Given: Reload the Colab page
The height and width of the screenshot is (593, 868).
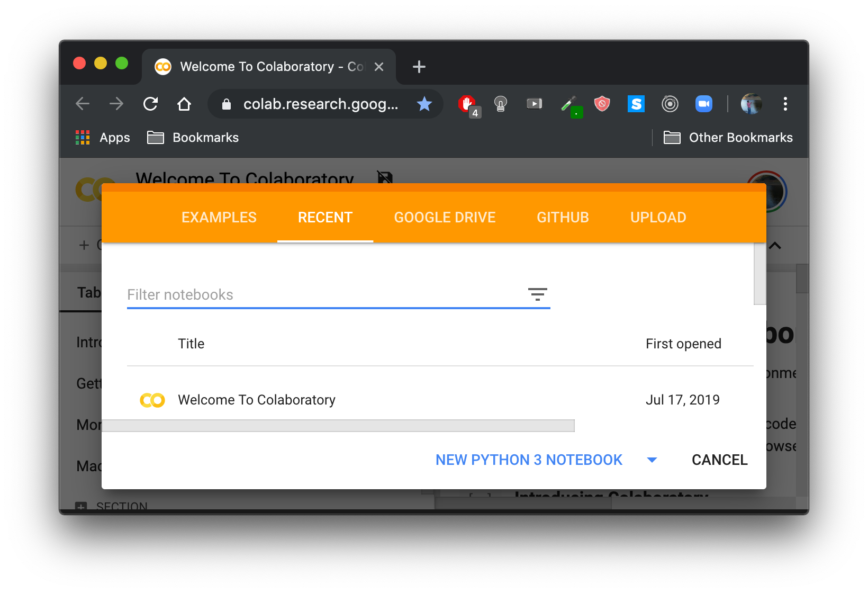Looking at the screenshot, I should 151,104.
